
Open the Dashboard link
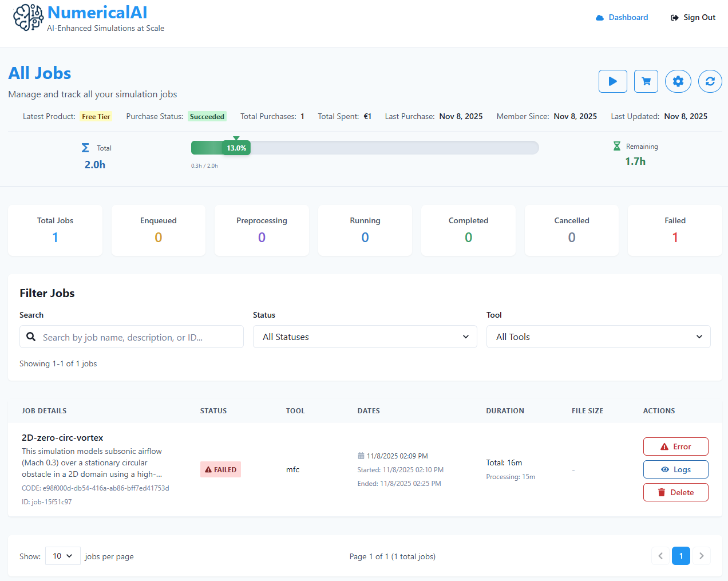click(x=622, y=17)
